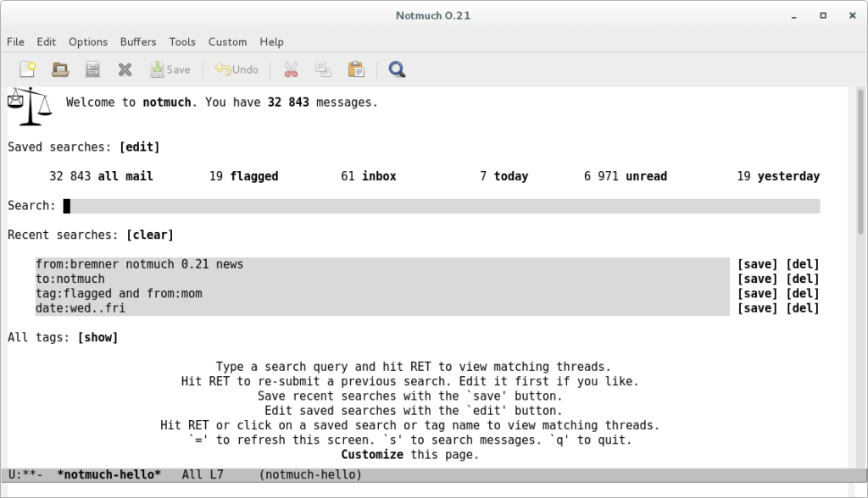Show all tags with [show] button
Image resolution: width=868 pixels, height=498 pixels.
tap(97, 338)
